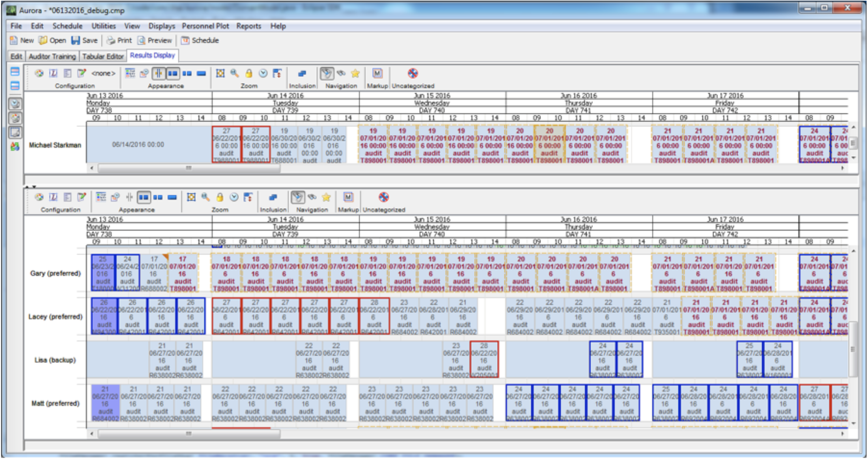
Task: Open the <none> configuration dropdown
Action: tap(103, 73)
